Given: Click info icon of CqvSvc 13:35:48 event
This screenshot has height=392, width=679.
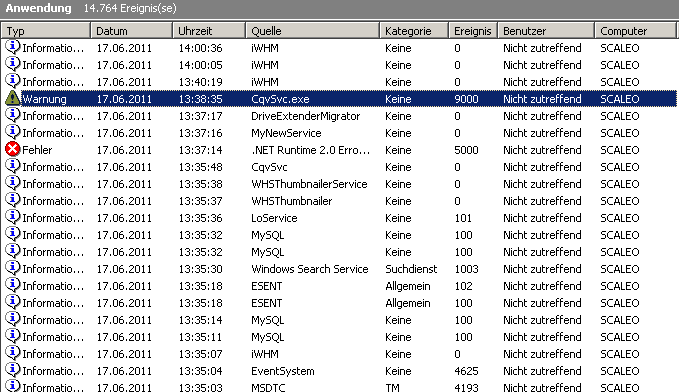Looking at the screenshot, I should click(13, 166).
